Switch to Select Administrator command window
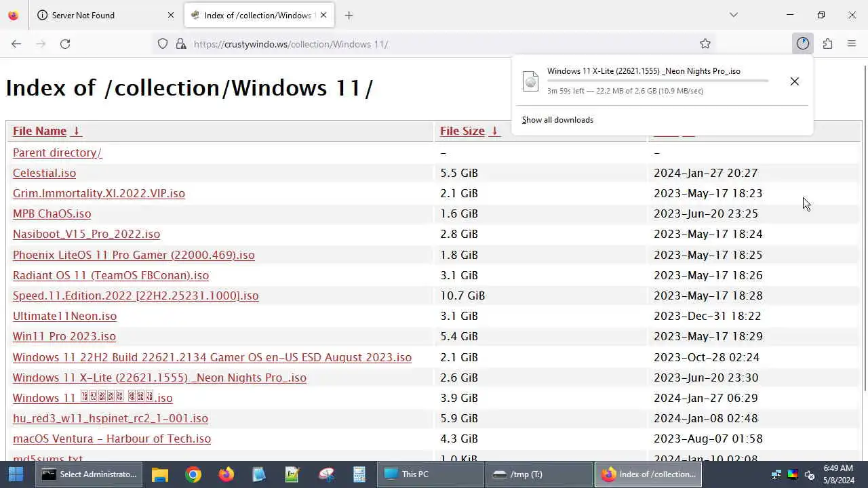Screen dimensions: 868x488 (x=90, y=474)
